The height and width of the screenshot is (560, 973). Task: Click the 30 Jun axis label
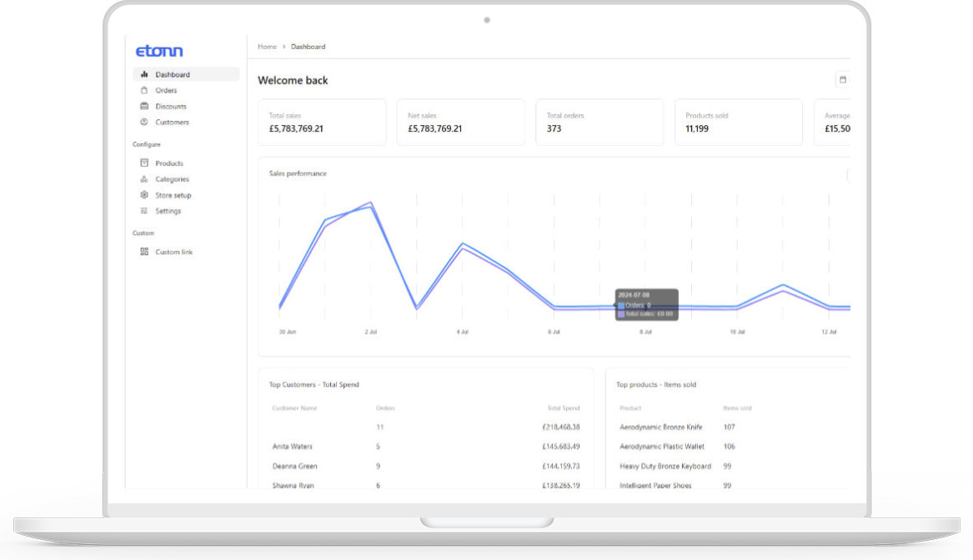(x=288, y=332)
